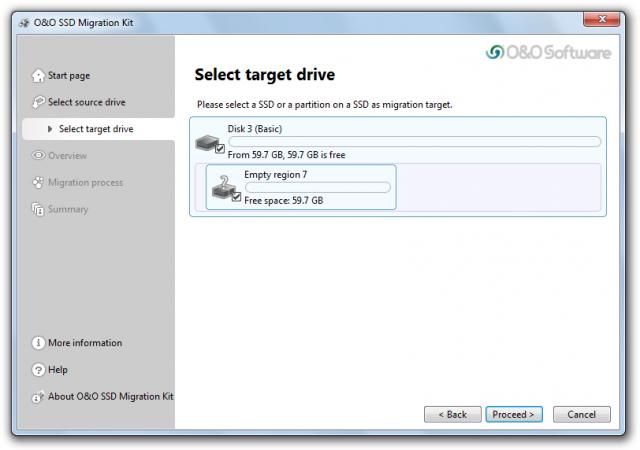
Task: Click the Overview eye icon
Action: click(38, 156)
